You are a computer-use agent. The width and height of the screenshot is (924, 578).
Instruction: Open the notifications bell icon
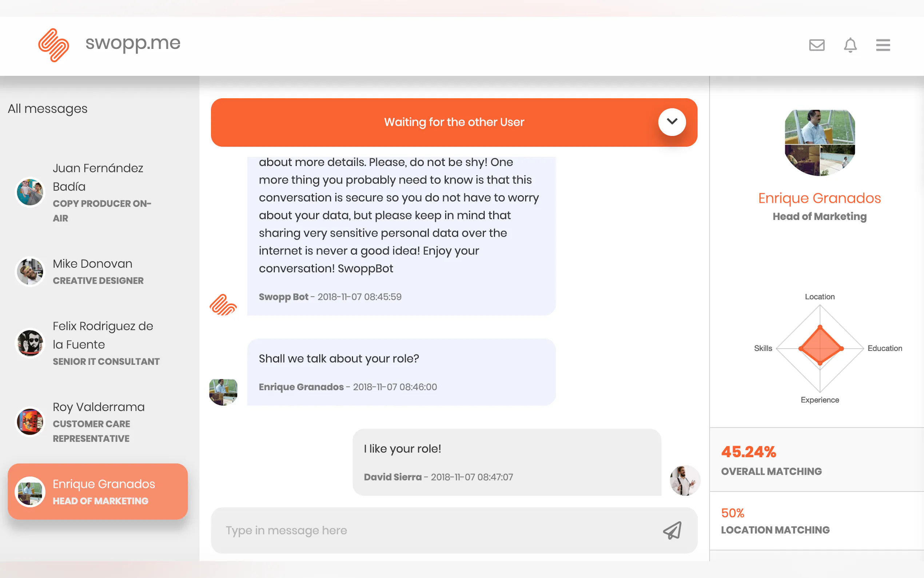[850, 45]
